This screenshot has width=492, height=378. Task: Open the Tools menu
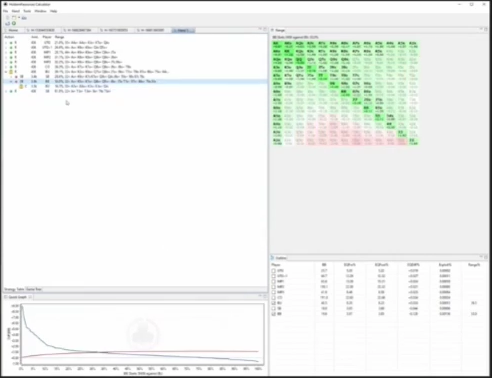[27, 11]
